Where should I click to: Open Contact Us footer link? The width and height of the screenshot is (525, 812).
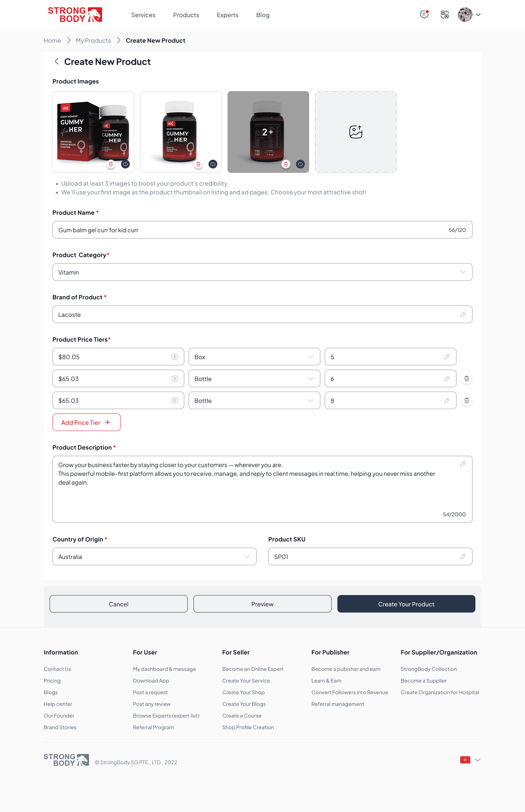[x=57, y=669]
